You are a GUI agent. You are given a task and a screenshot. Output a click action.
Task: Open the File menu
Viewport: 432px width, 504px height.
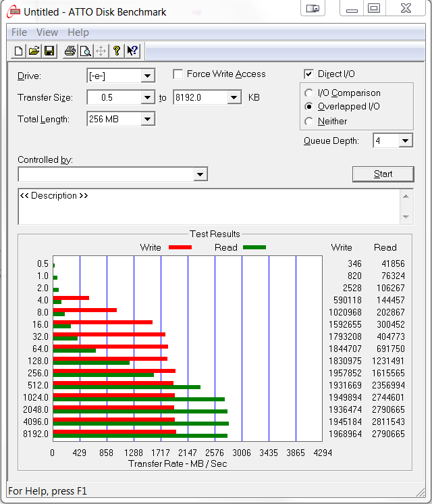(x=19, y=32)
